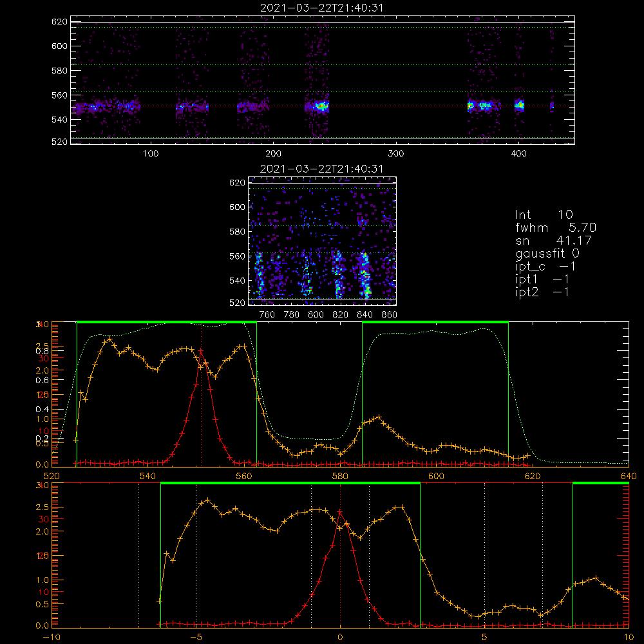This screenshot has height=644, width=644.
Task: Click the '100' x-axis label of top plot
Action: pos(150,154)
